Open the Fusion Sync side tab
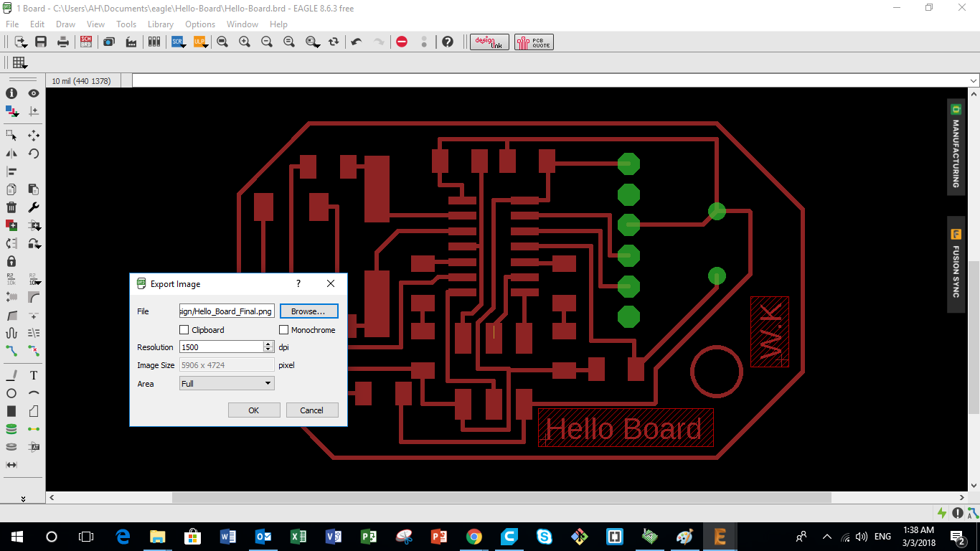 click(956, 264)
